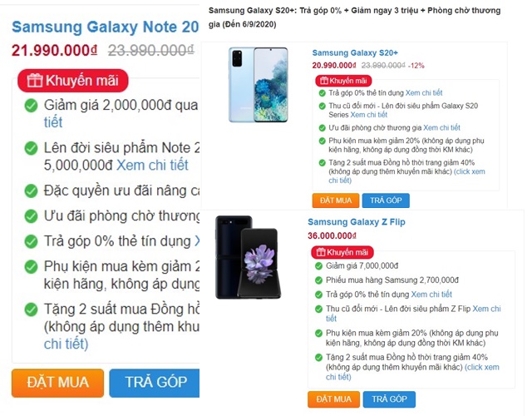The height and width of the screenshot is (416, 532).
Task: Click the gift icon in the Note 20 Khuyến mãi badge
Action: (x=35, y=81)
